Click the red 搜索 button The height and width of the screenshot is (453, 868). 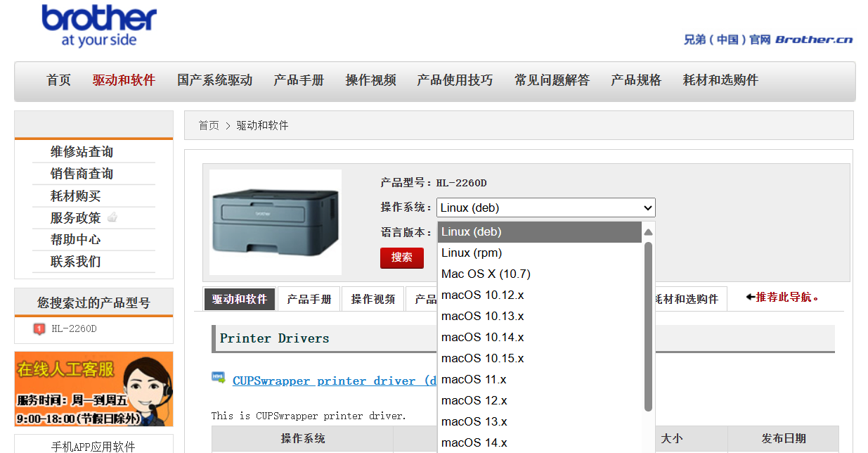(x=402, y=257)
